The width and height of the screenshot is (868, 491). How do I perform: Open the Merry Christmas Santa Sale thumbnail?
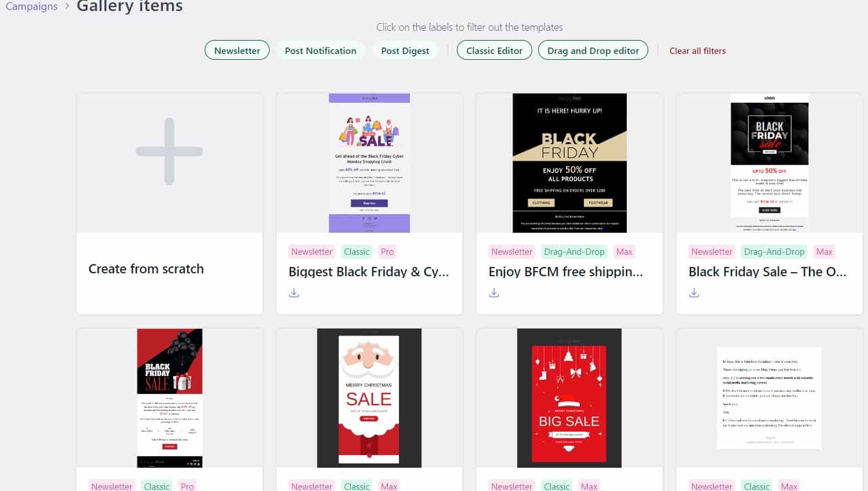[369, 398]
